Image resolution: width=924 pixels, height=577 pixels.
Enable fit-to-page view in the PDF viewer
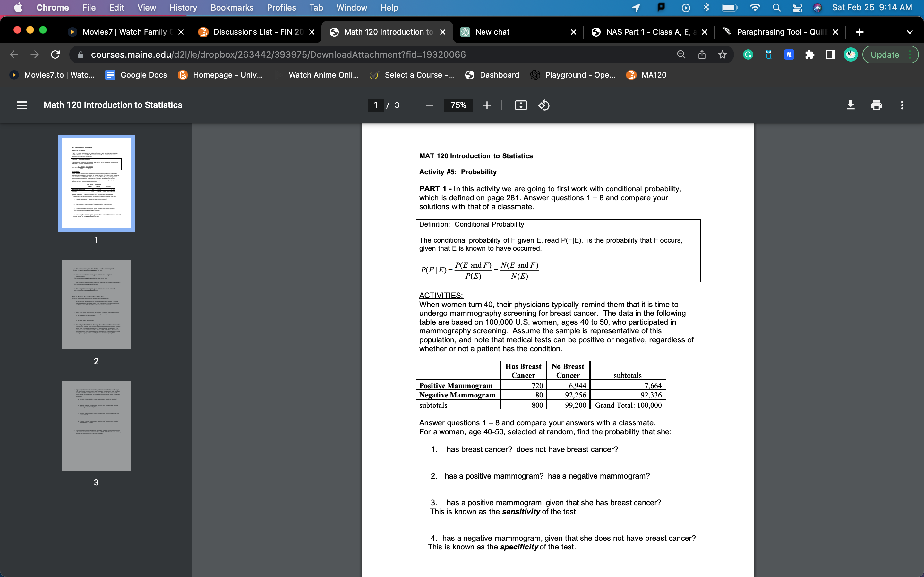coord(521,105)
